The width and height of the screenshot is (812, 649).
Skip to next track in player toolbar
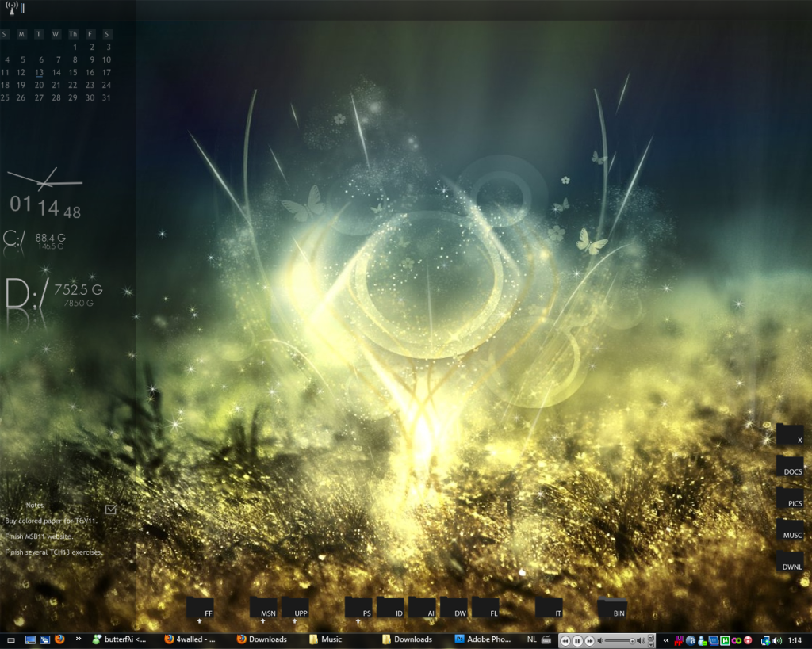click(x=589, y=641)
